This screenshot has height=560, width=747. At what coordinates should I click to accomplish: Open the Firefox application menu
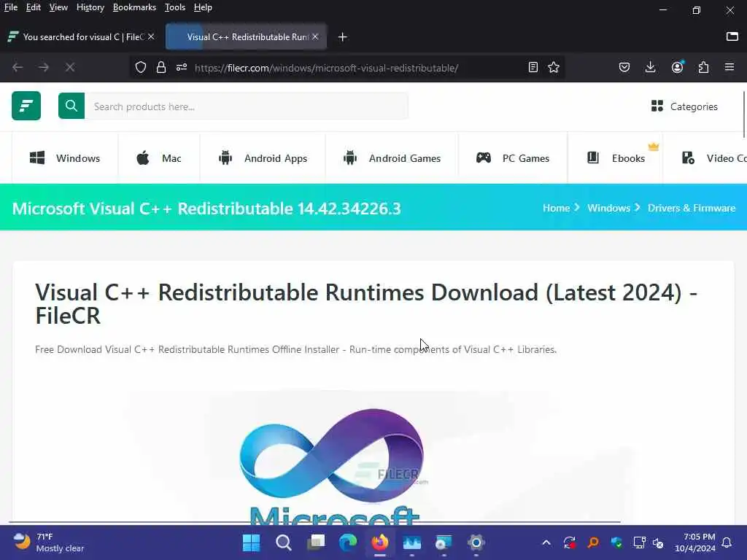click(729, 67)
